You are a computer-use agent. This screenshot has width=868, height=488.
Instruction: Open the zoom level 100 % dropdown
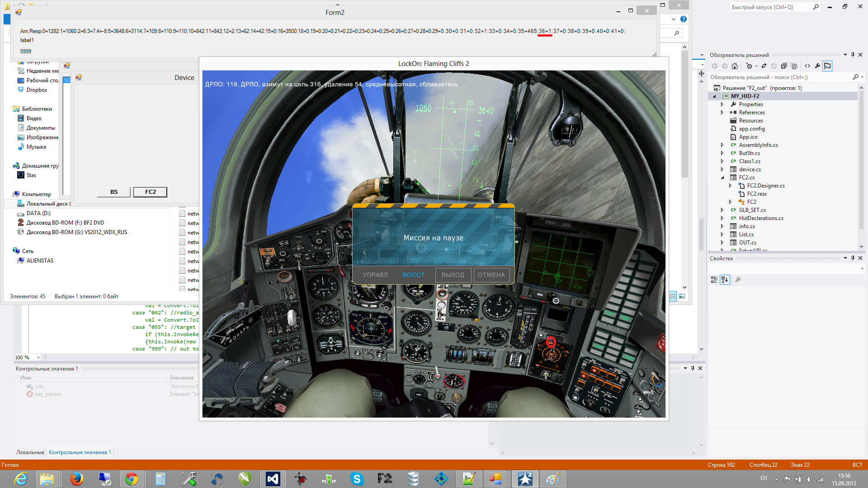coord(38,357)
